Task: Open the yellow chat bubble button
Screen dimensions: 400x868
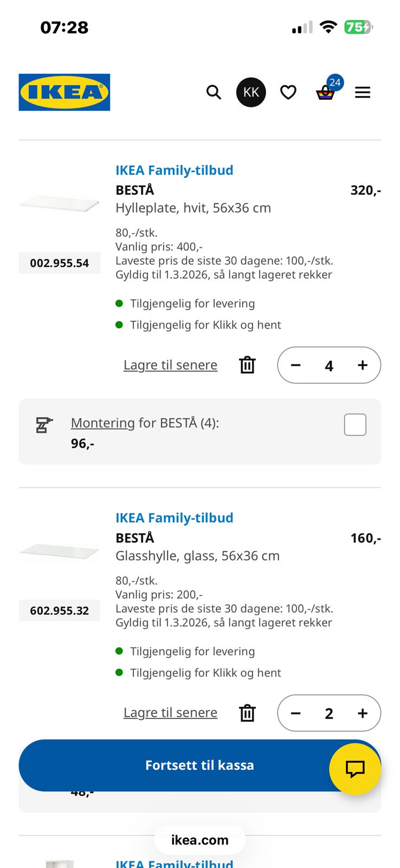Action: (355, 769)
